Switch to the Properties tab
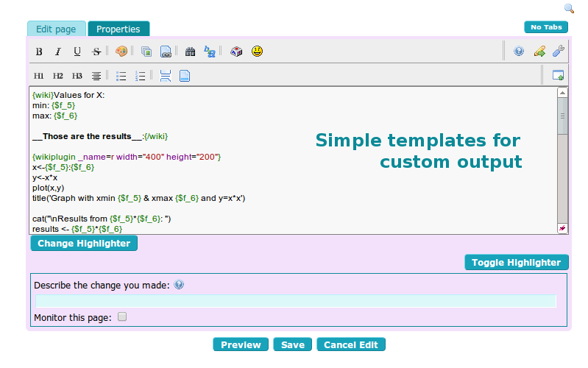588x368 pixels. tap(118, 29)
